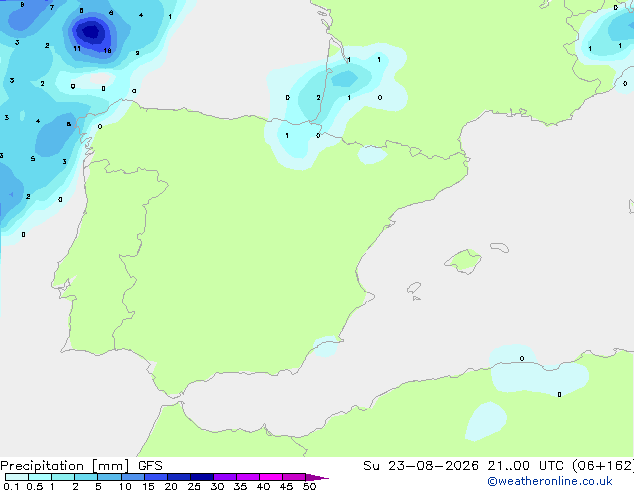
Task: Click the legend scale label '45'
Action: pyautogui.click(x=286, y=486)
